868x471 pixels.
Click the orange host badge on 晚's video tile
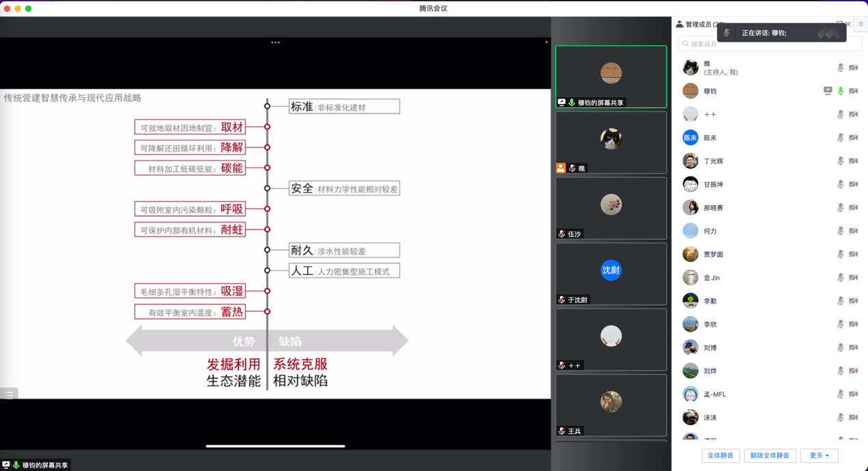point(561,168)
